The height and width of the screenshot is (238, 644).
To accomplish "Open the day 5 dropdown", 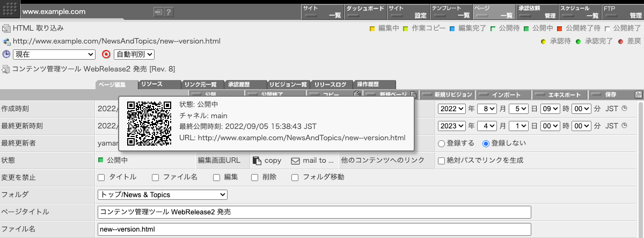I will pos(518,109).
